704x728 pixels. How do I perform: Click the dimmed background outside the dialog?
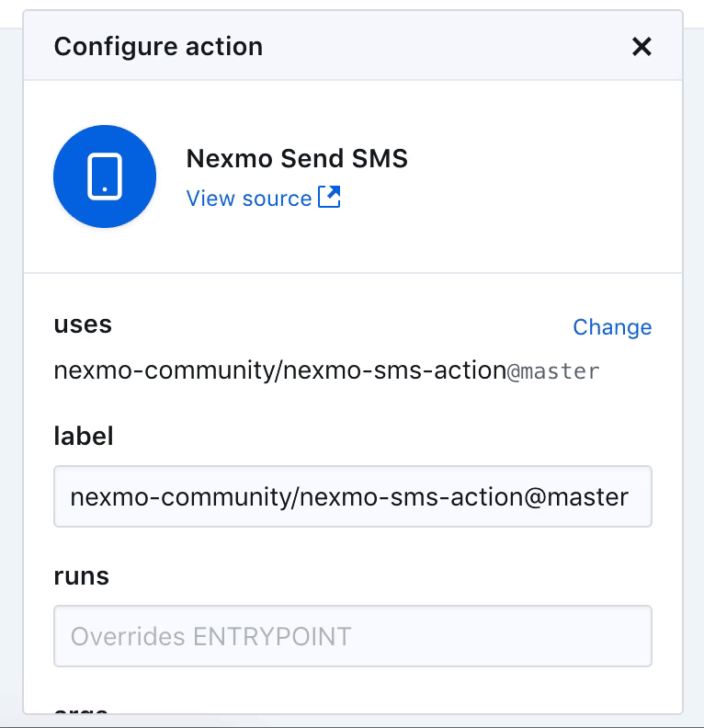coord(694,371)
